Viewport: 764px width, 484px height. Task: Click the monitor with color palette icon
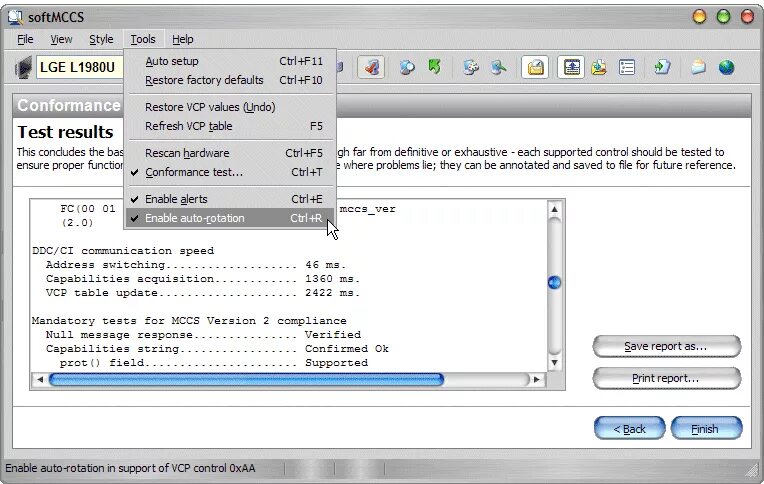pyautogui.click(x=471, y=67)
